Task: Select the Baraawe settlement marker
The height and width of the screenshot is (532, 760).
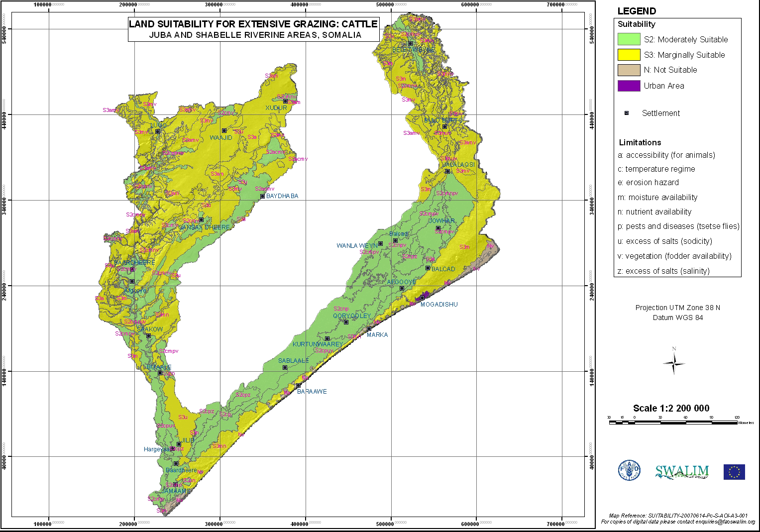Action: point(299,386)
